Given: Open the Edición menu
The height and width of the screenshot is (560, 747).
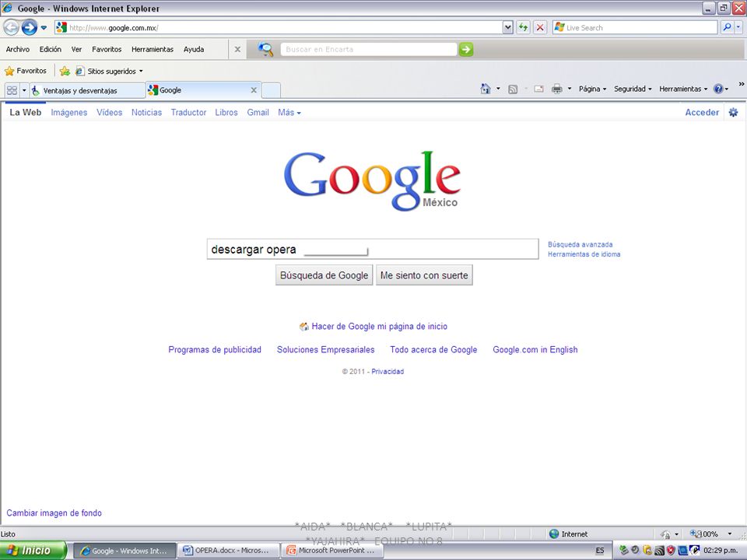Looking at the screenshot, I should [x=51, y=49].
